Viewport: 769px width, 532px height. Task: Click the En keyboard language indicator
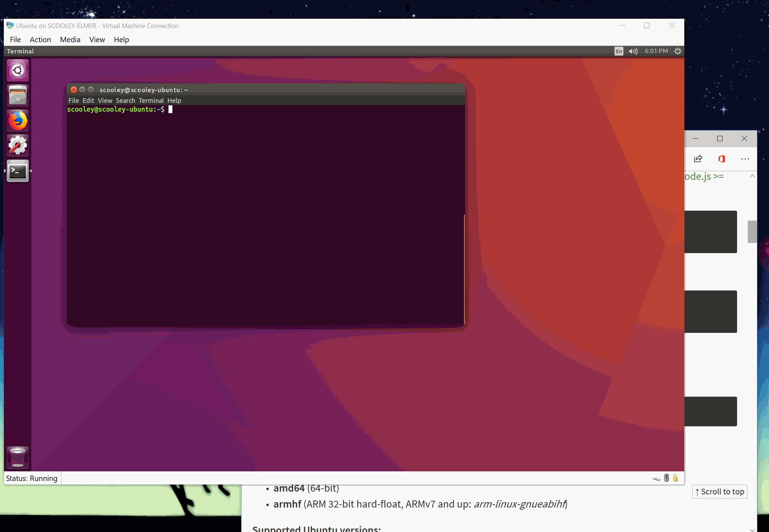coord(619,51)
